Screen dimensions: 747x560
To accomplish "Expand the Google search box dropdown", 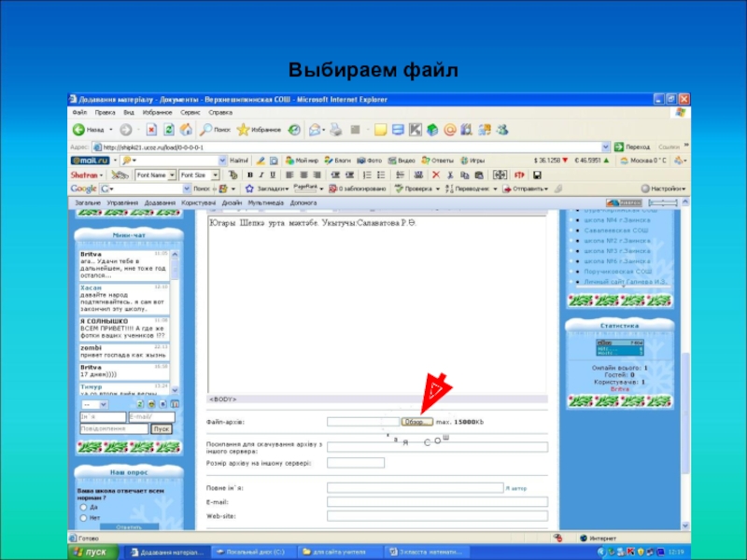I will point(187,189).
